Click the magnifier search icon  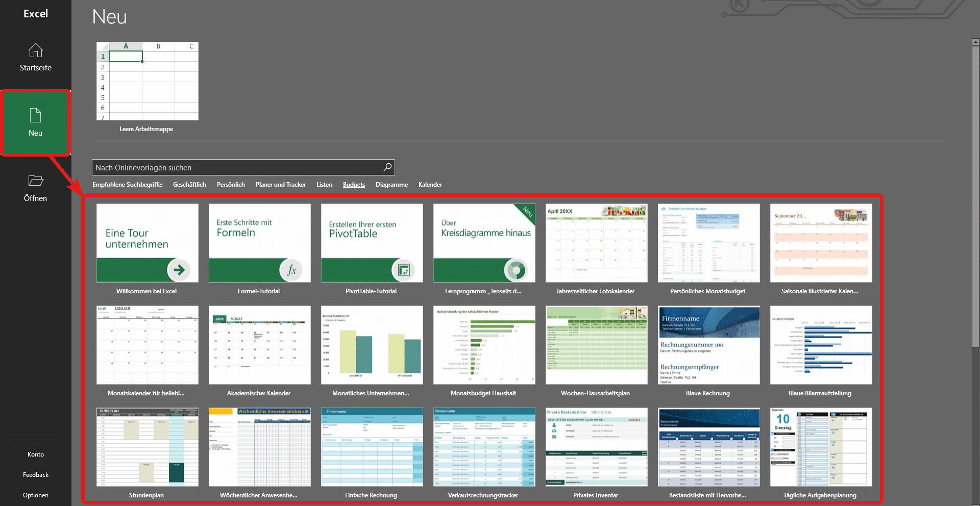(x=387, y=167)
